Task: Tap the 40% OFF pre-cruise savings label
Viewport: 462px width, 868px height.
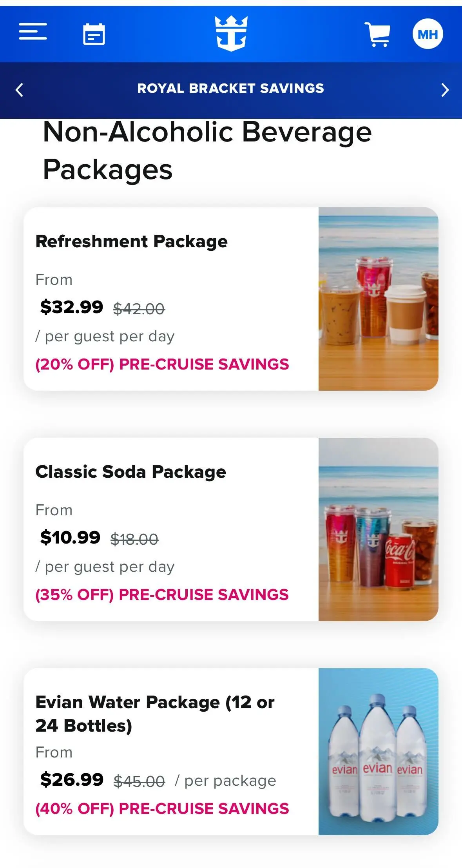Action: (162, 809)
